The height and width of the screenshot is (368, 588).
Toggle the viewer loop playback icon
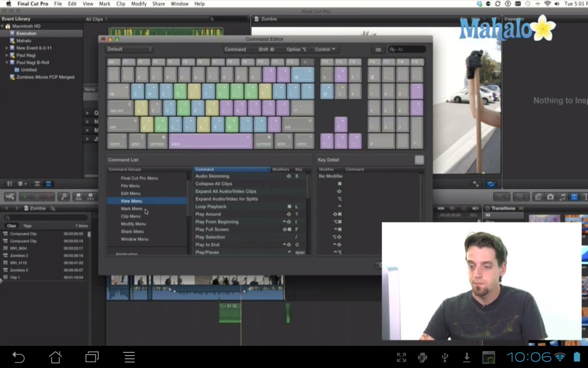[491, 184]
